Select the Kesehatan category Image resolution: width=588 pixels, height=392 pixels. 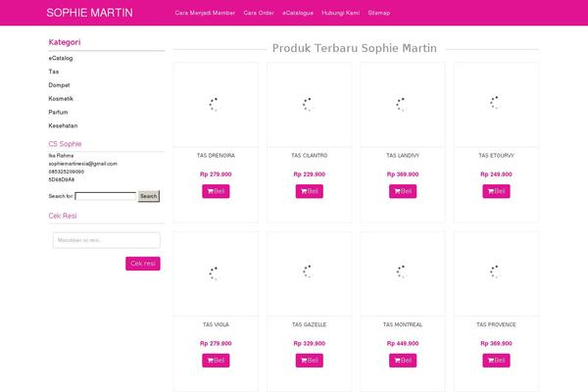(63, 125)
